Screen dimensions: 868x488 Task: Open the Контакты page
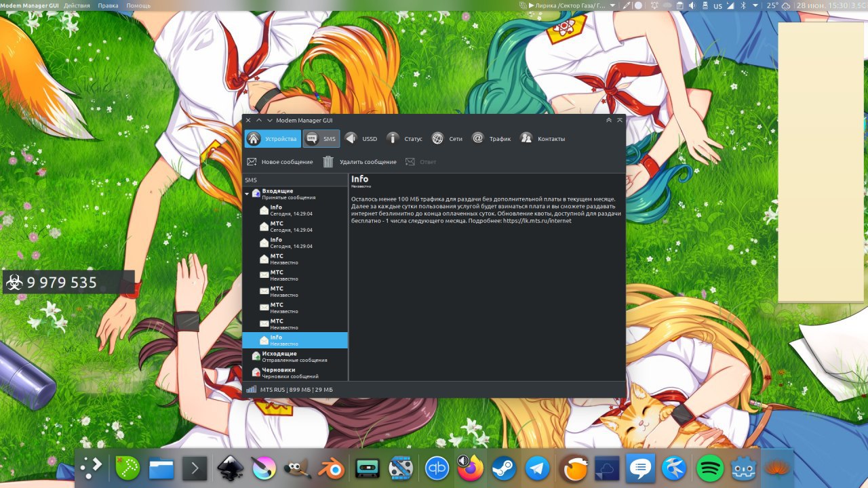[542, 139]
